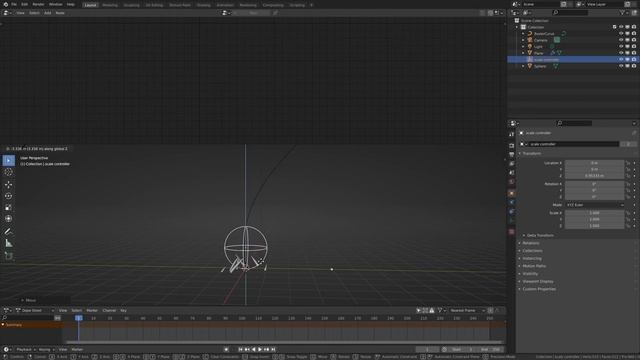This screenshot has height=360, width=640.
Task: Select the Move tool
Action: click(x=9, y=184)
